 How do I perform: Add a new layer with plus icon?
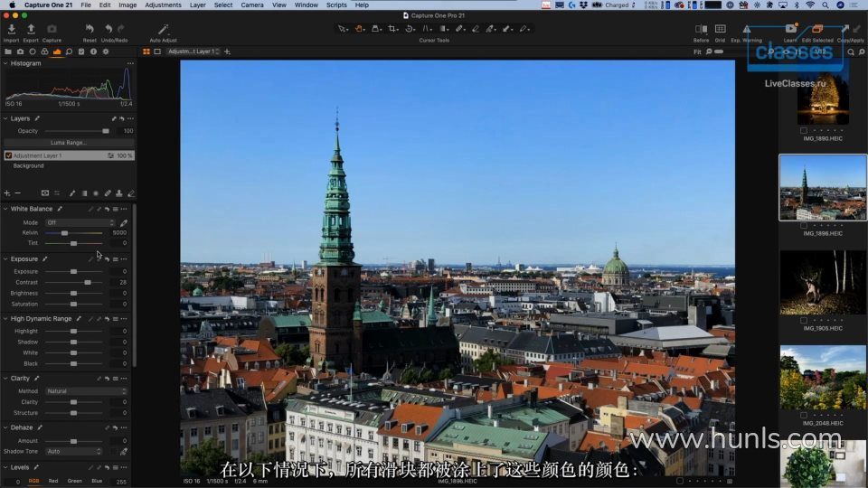[6, 192]
